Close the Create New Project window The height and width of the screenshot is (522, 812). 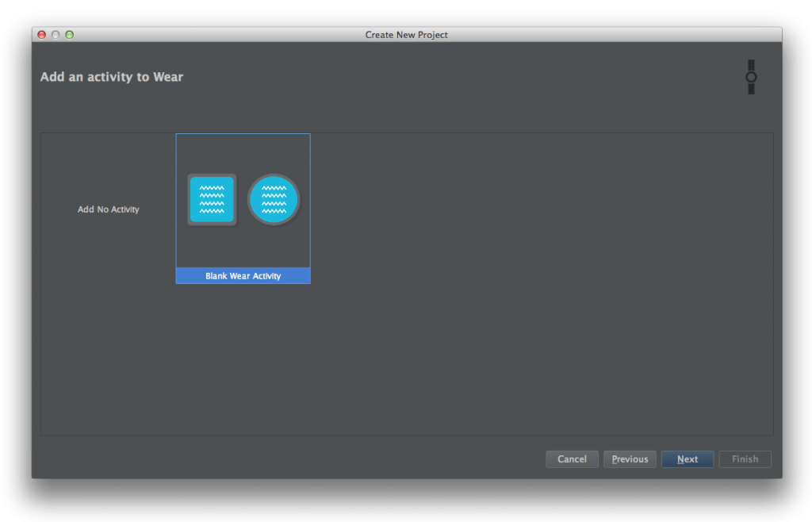click(x=42, y=35)
